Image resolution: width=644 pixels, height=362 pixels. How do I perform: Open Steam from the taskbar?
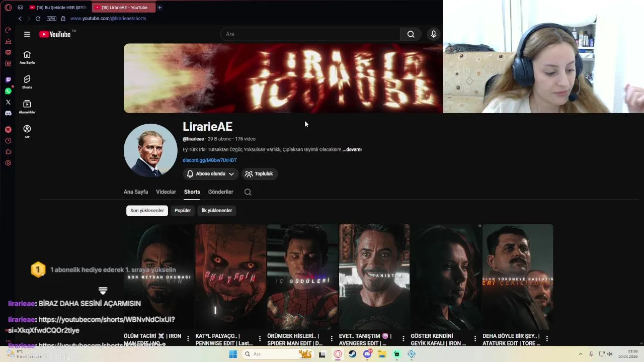click(x=353, y=354)
